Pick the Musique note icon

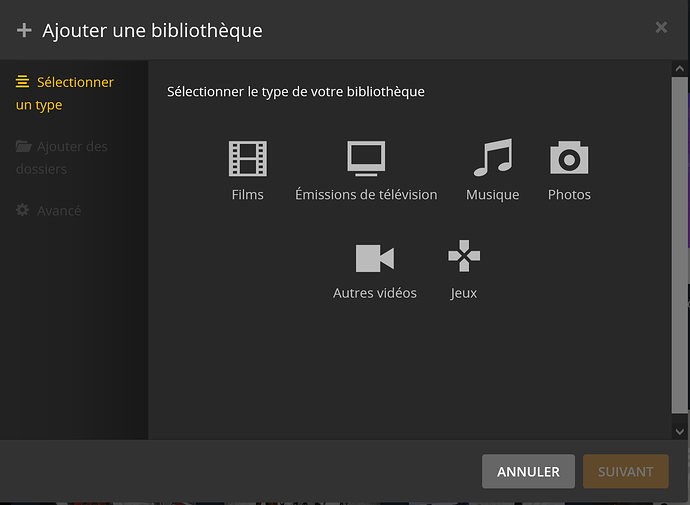[493, 157]
